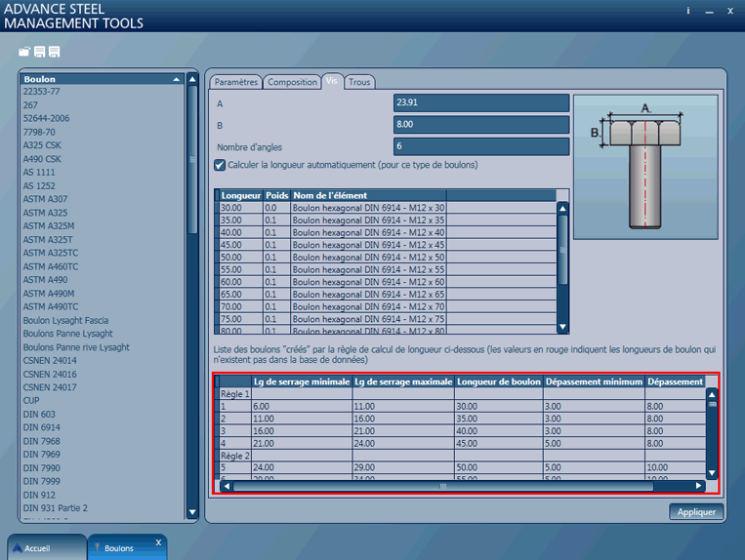This screenshot has height=560, width=745.
Task: Click the sort arrow in the Boulon column header
Action: pos(177,79)
